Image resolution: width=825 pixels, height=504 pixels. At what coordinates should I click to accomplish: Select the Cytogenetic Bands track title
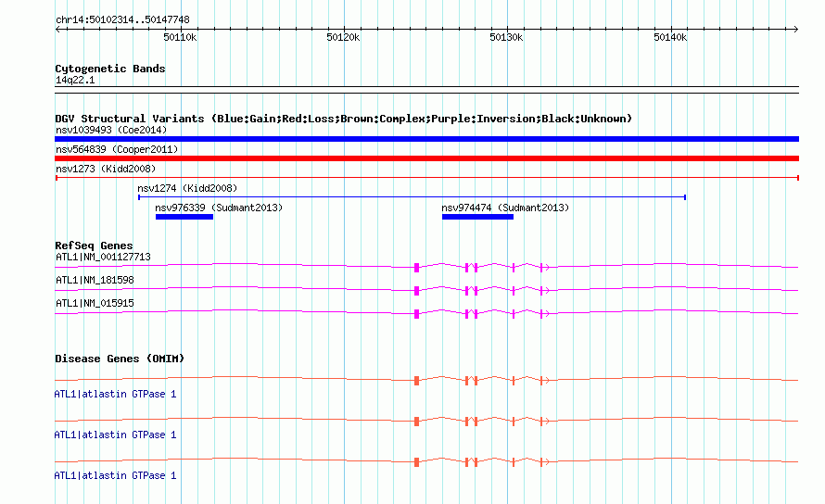tap(110, 69)
